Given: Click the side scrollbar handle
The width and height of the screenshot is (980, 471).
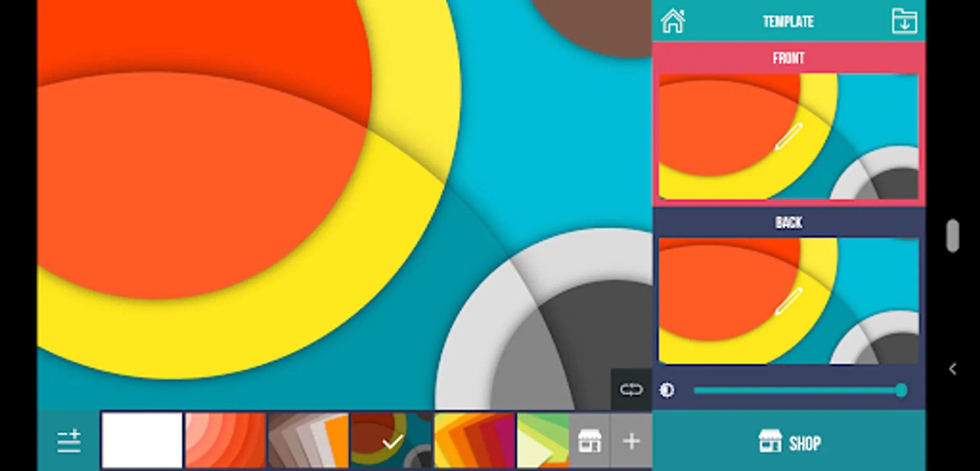Looking at the screenshot, I should tap(953, 235).
